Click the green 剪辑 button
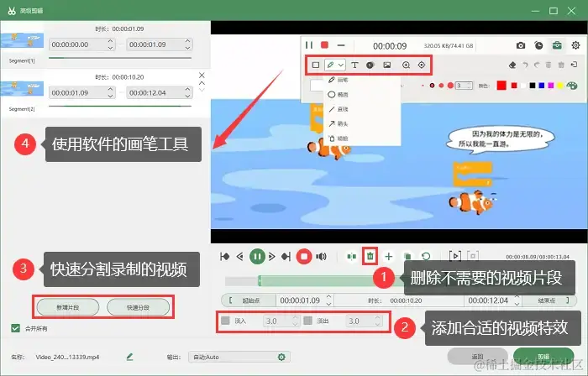The height and width of the screenshot is (376, 588). 543,356
